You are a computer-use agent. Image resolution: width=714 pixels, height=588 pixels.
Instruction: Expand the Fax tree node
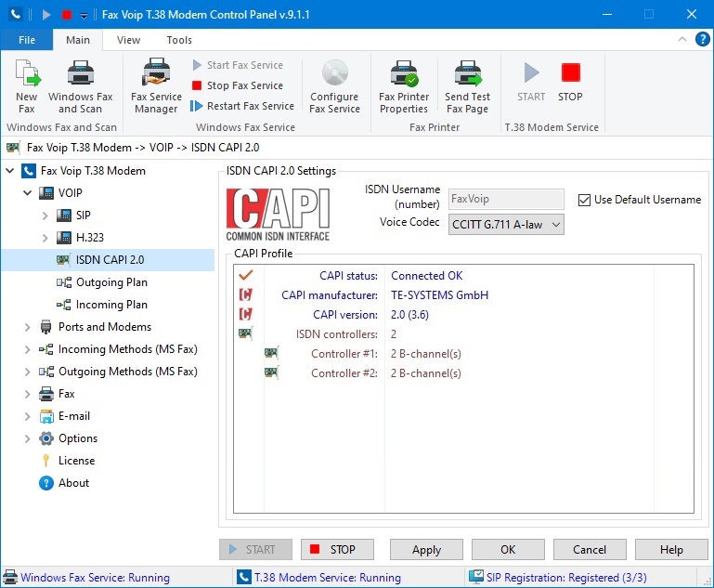click(x=28, y=394)
